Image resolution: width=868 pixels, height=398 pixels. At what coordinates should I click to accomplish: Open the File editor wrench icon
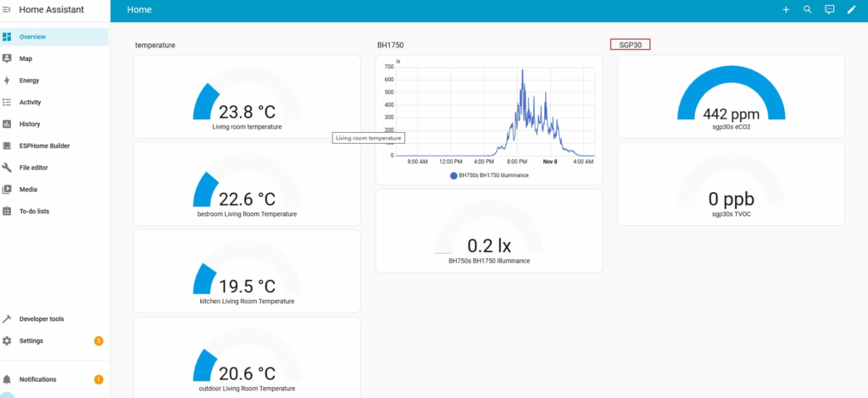click(x=7, y=168)
